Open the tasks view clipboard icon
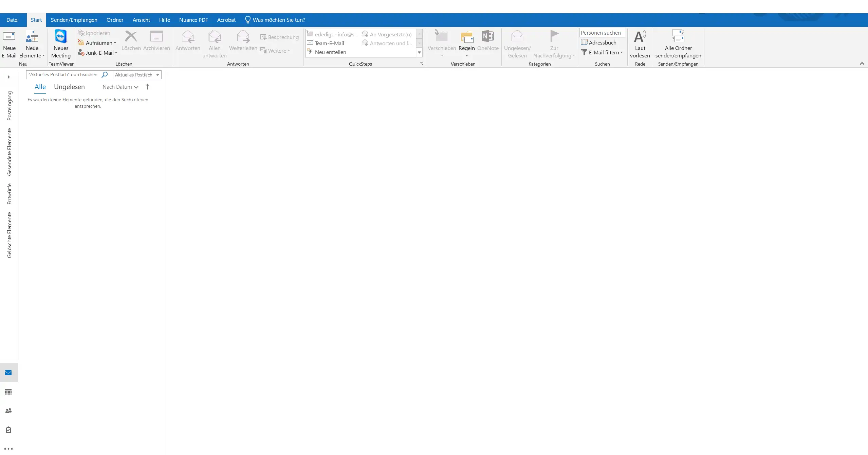This screenshot has width=868, height=455. [8, 430]
